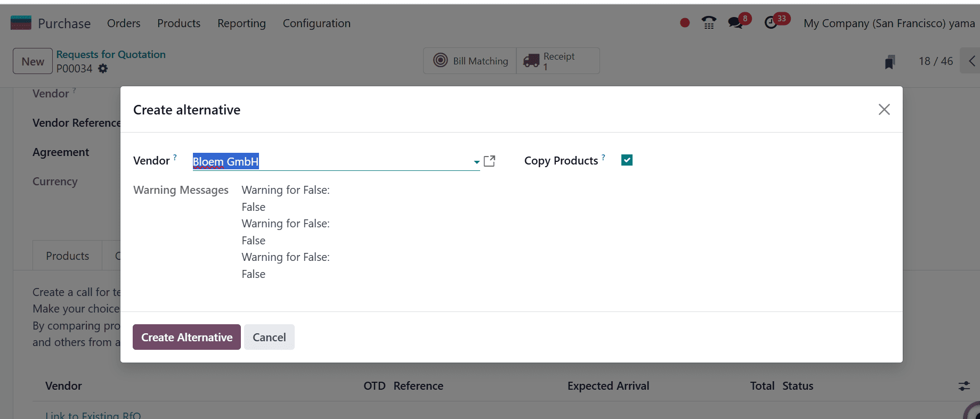Uncheck the Copy Products checkbox
This screenshot has height=419, width=980.
627,160
